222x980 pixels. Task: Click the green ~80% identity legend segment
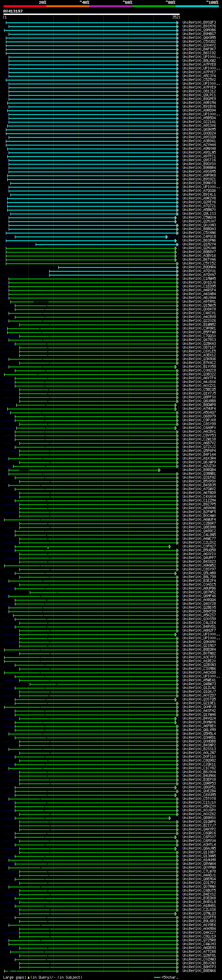pos(154,6)
